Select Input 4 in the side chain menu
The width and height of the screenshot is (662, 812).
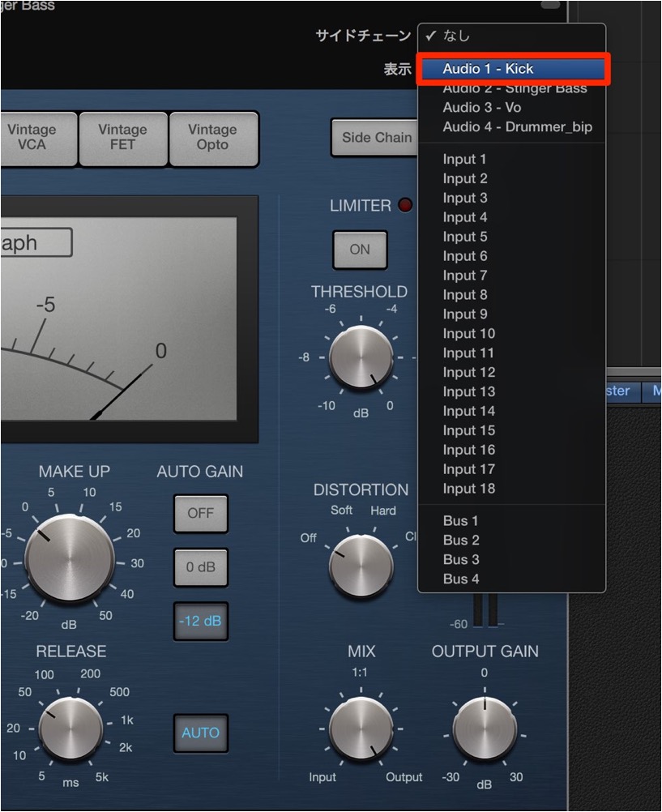click(x=512, y=217)
